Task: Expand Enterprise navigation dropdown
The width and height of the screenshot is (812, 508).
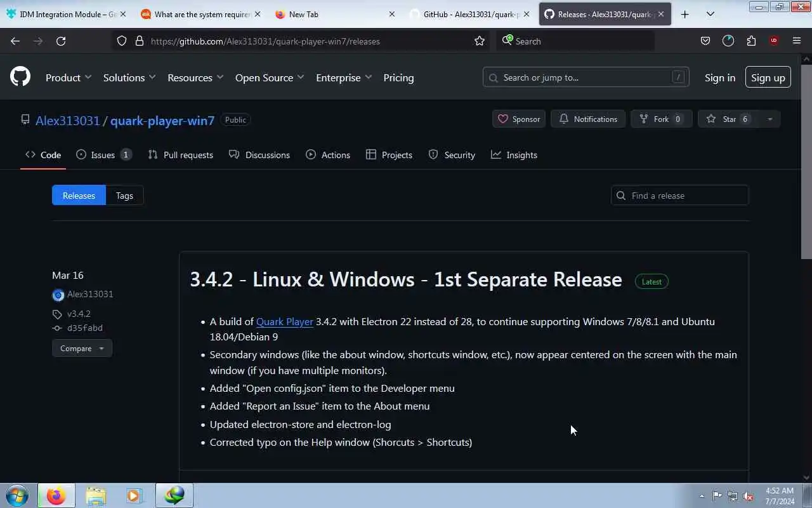Action: tap(344, 77)
